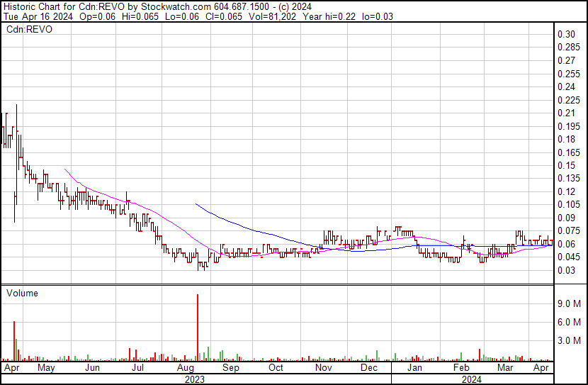Image resolution: width=588 pixels, height=385 pixels.
Task: Click the 0.15 price axis label
Action: click(565, 165)
